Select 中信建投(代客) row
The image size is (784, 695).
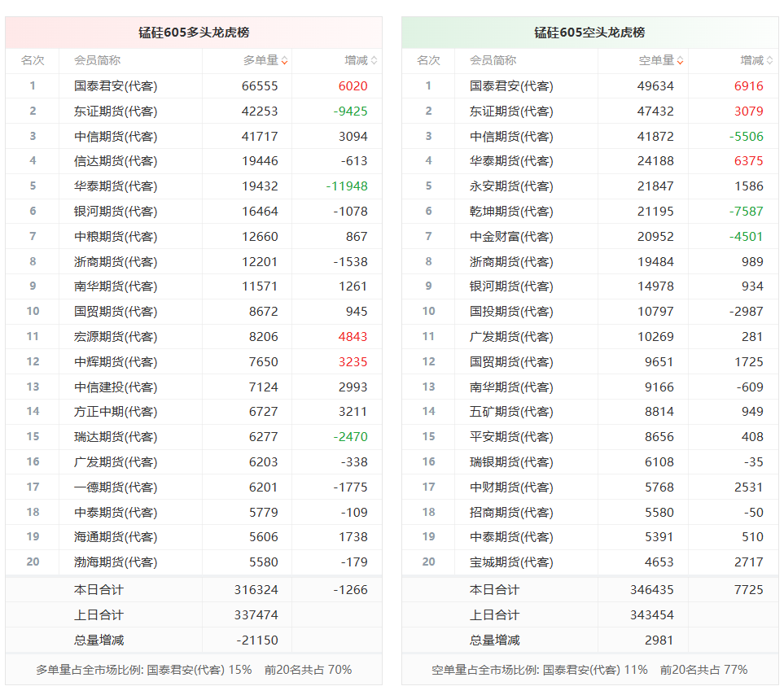(194, 387)
